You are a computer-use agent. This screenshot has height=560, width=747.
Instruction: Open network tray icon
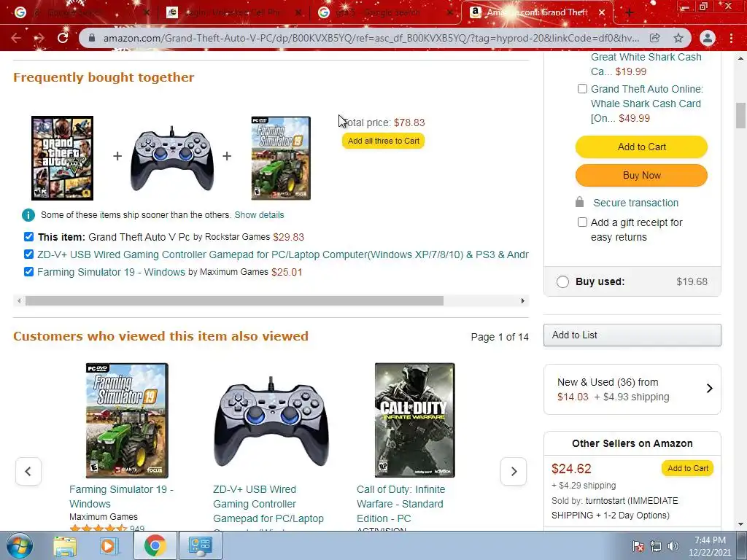tap(656, 546)
